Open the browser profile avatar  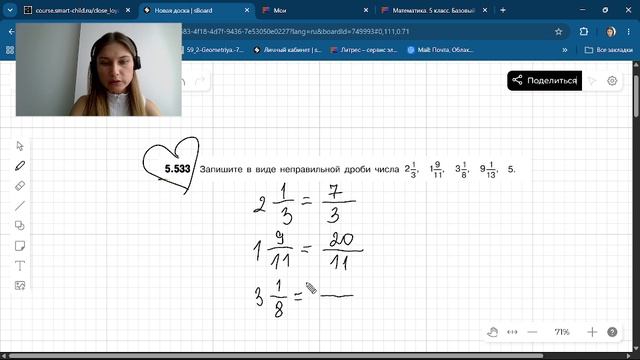point(611,31)
